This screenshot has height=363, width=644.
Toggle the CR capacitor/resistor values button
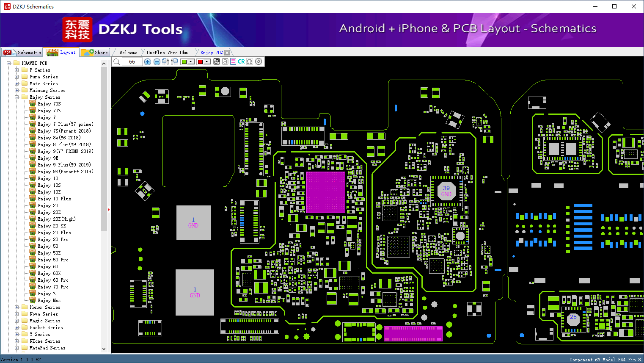click(241, 62)
